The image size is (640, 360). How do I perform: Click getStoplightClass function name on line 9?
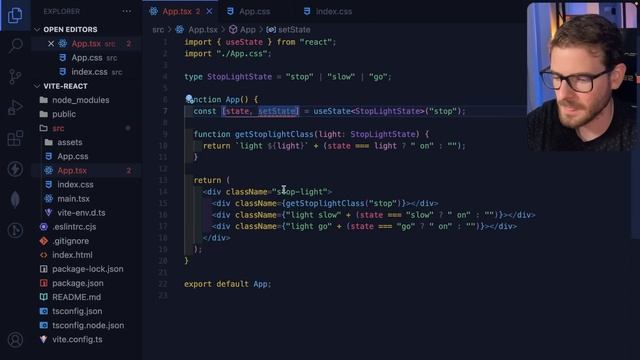tap(274, 134)
